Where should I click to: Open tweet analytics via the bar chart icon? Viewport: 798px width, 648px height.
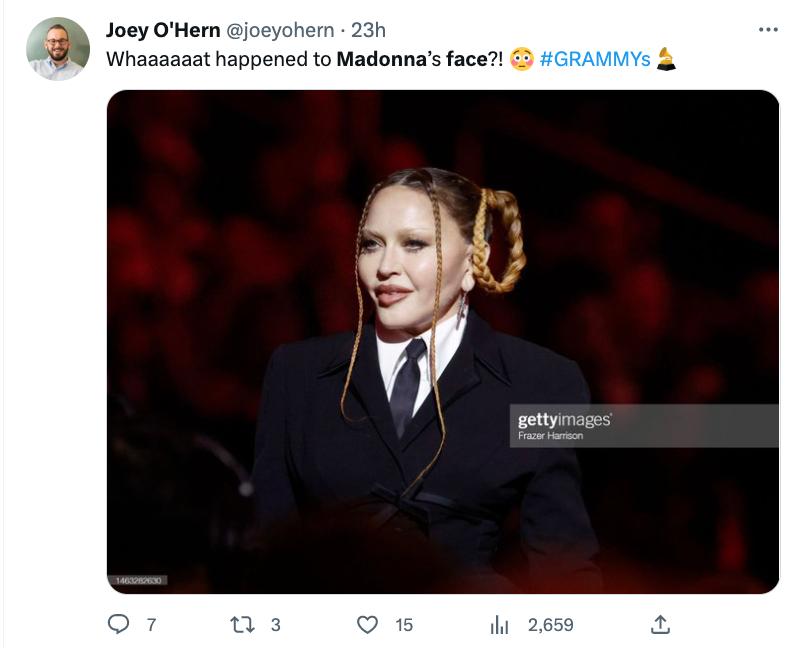click(x=499, y=625)
